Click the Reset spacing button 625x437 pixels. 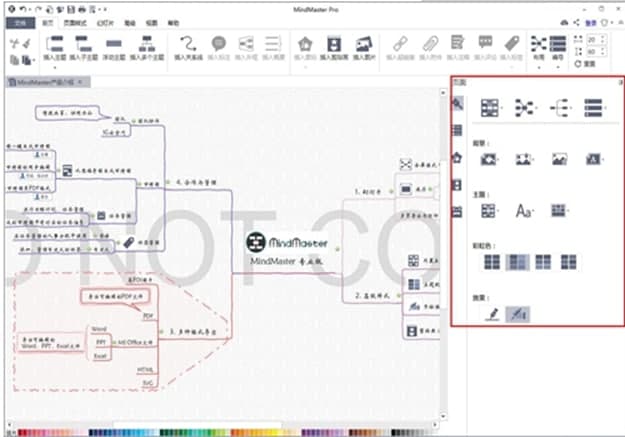pyautogui.click(x=585, y=64)
